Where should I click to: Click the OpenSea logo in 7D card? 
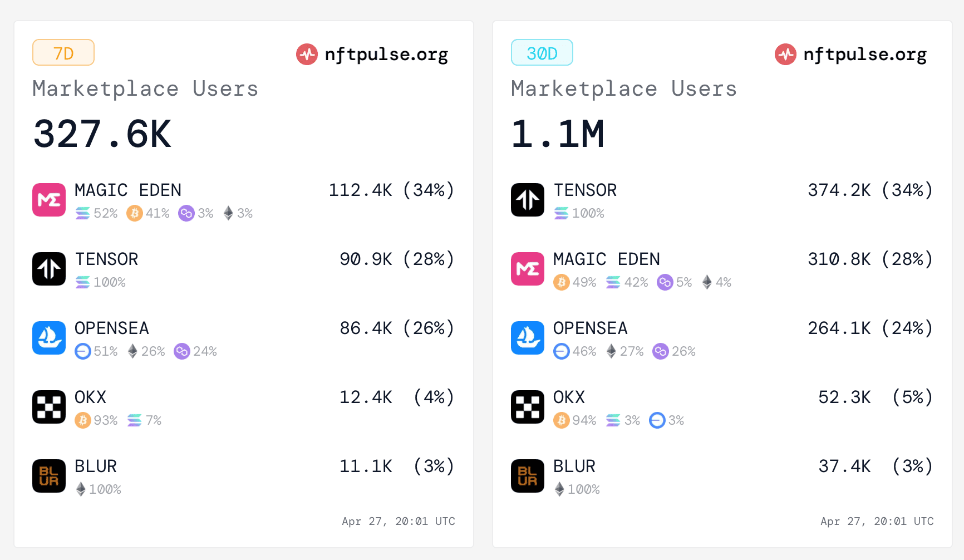coord(49,338)
